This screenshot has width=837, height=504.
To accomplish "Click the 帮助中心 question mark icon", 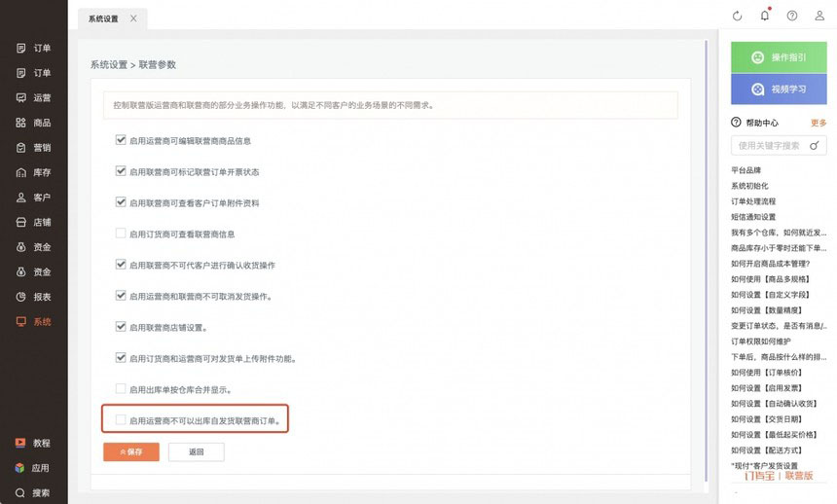I will click(x=736, y=123).
